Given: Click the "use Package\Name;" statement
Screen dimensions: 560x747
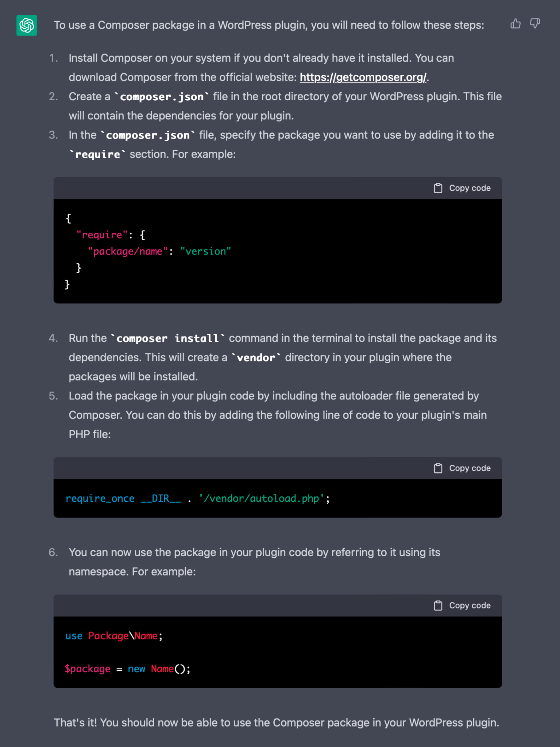Looking at the screenshot, I should tap(112, 635).
